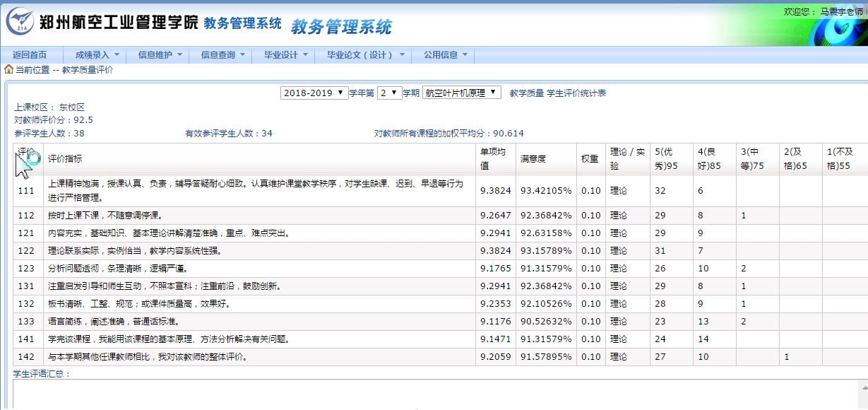The width and height of the screenshot is (868, 410).
Task: Open the 信息维护 menu
Action: pyautogui.click(x=160, y=55)
